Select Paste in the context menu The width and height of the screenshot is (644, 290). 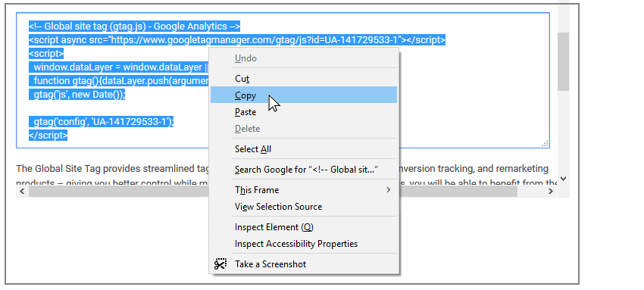pyautogui.click(x=304, y=111)
